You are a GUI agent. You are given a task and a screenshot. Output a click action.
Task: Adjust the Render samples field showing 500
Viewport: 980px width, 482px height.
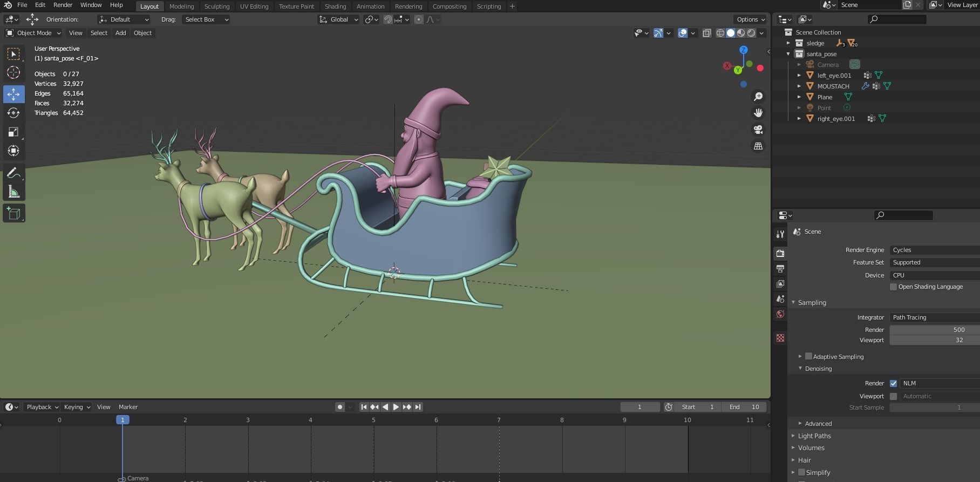935,330
